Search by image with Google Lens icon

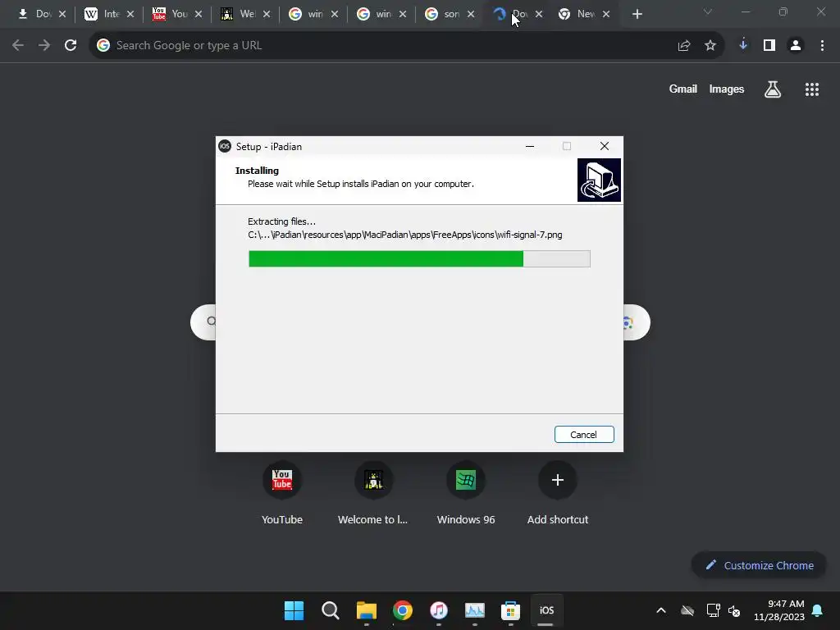(x=629, y=322)
